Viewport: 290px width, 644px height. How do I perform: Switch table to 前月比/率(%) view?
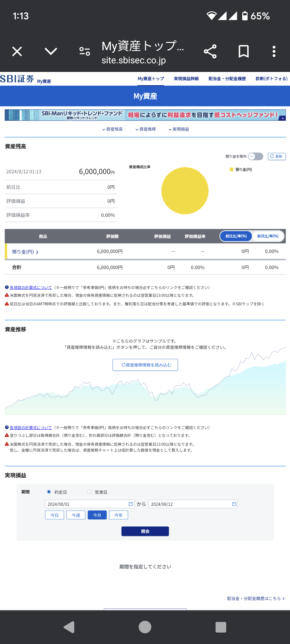point(268,236)
